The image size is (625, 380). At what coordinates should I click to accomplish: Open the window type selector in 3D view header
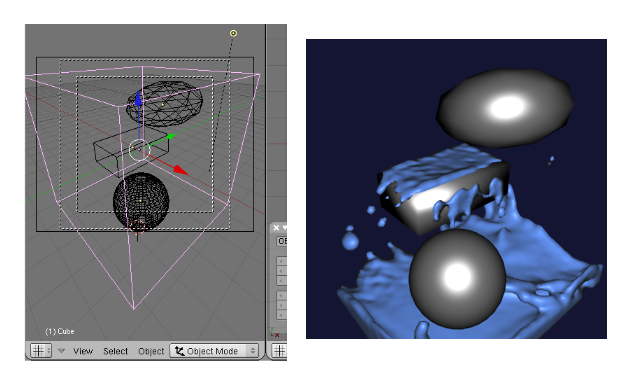[41, 351]
